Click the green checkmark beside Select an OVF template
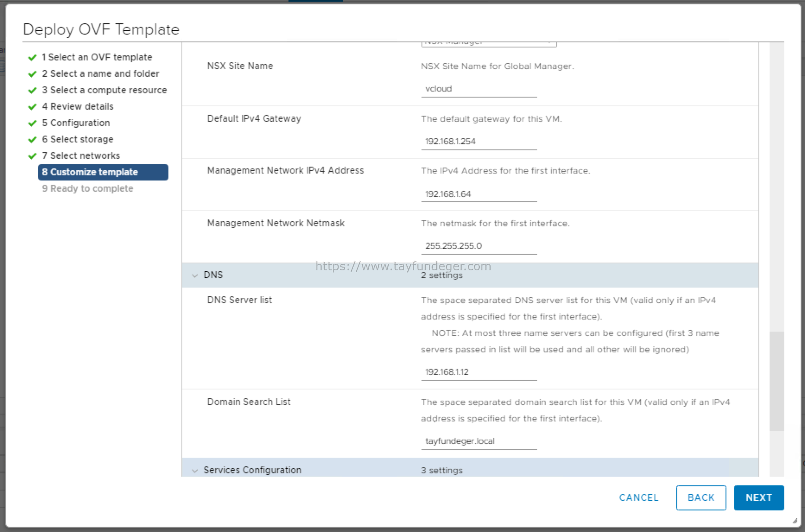 click(x=32, y=57)
